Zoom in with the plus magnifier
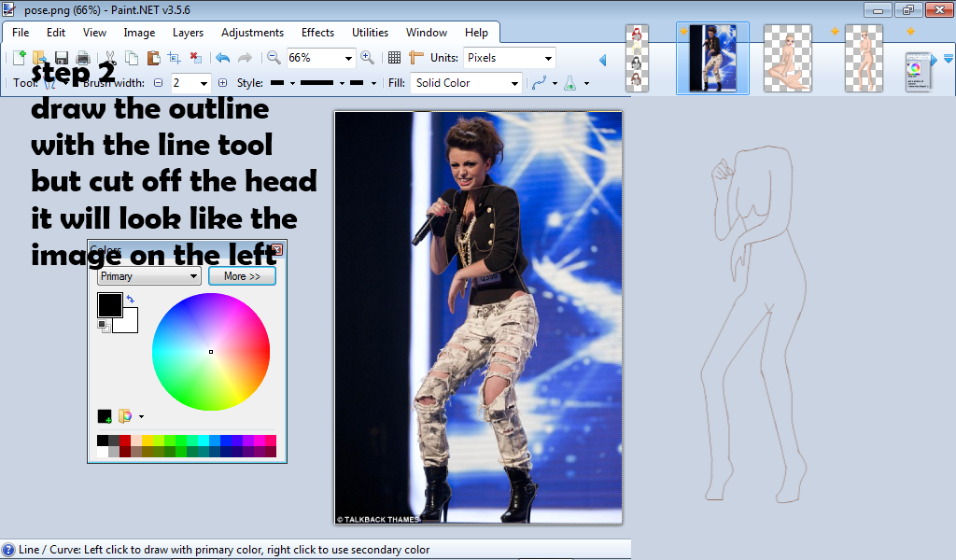The image size is (956, 560). click(x=367, y=58)
